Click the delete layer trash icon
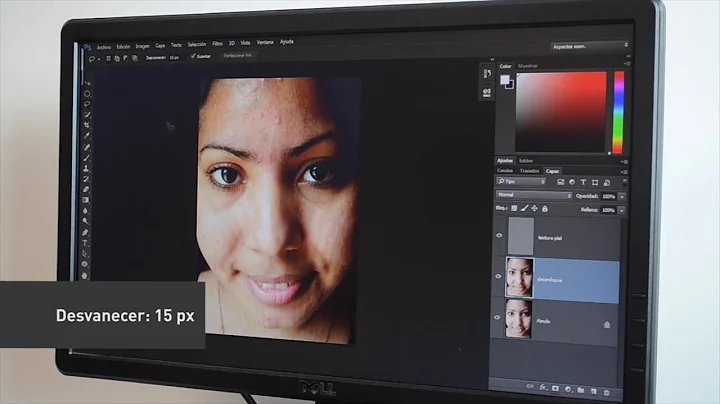Viewport: 720px width, 404px height. pos(607,392)
